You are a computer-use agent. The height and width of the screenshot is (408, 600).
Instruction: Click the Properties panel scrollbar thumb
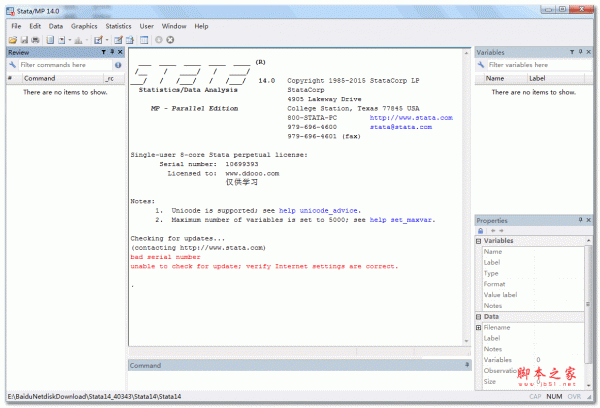click(x=588, y=304)
